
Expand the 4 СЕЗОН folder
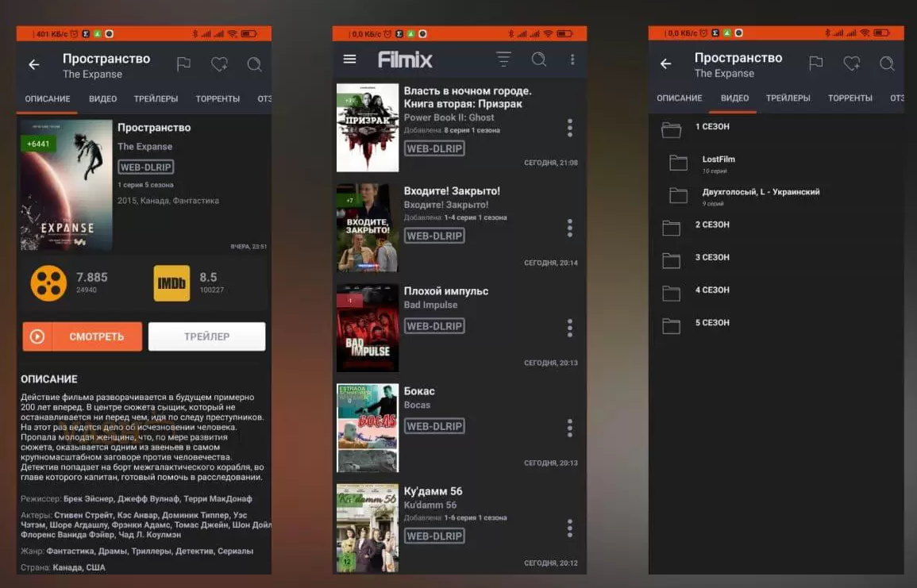[x=672, y=294]
